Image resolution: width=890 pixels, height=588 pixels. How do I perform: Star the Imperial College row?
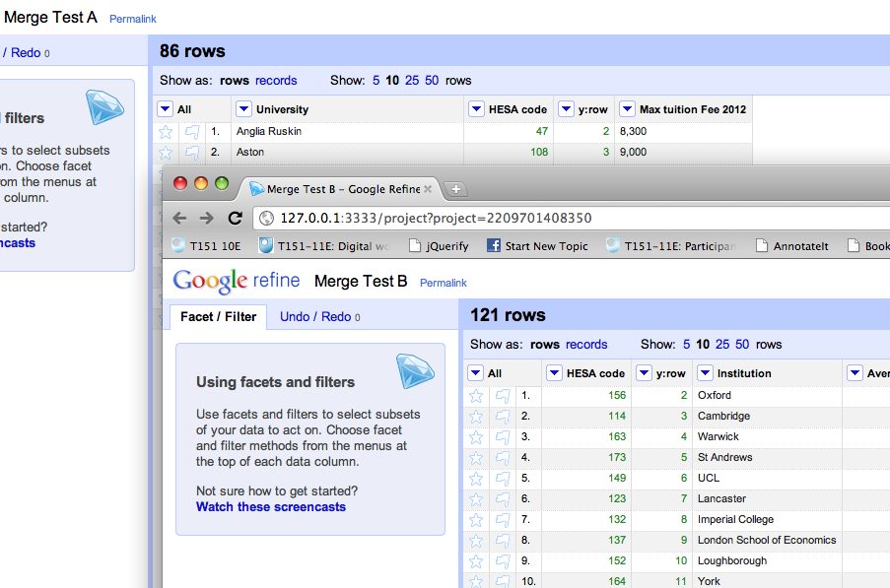click(476, 520)
